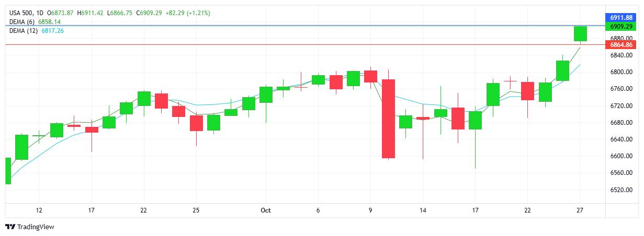Click the 6858.14 DEMA (6) value
Screen dimensions: 644x236
click(49, 22)
